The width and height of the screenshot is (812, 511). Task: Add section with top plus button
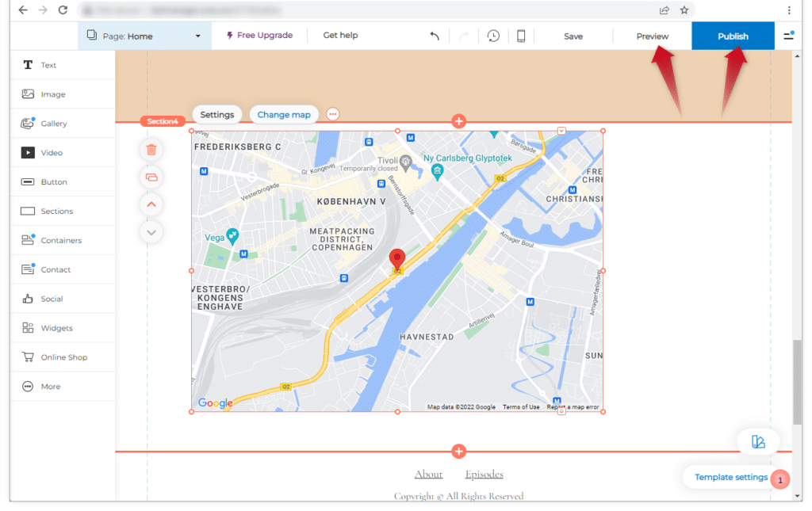[458, 121]
